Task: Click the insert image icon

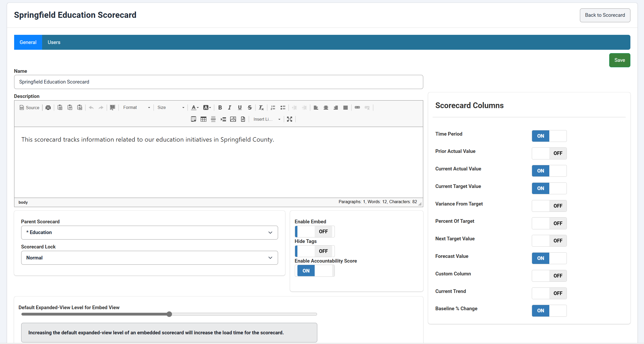Action: 233,119
